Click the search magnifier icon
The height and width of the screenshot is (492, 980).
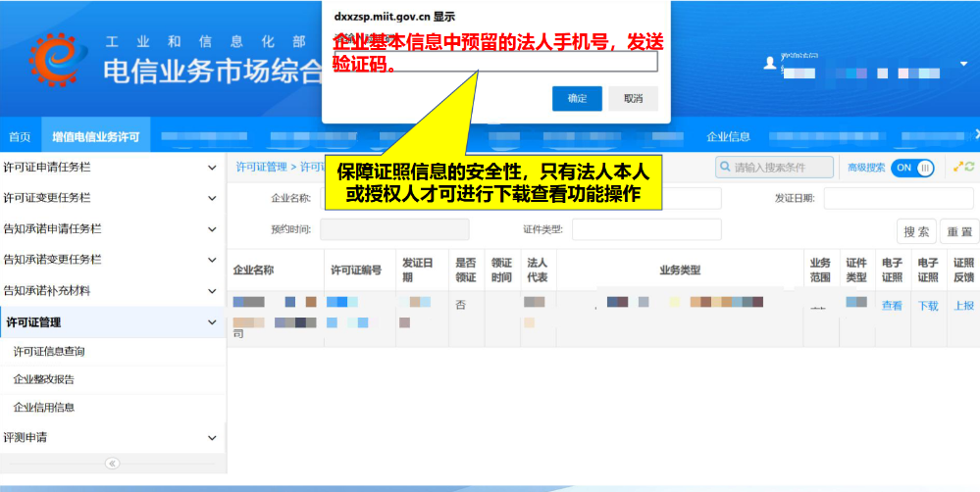click(x=725, y=168)
